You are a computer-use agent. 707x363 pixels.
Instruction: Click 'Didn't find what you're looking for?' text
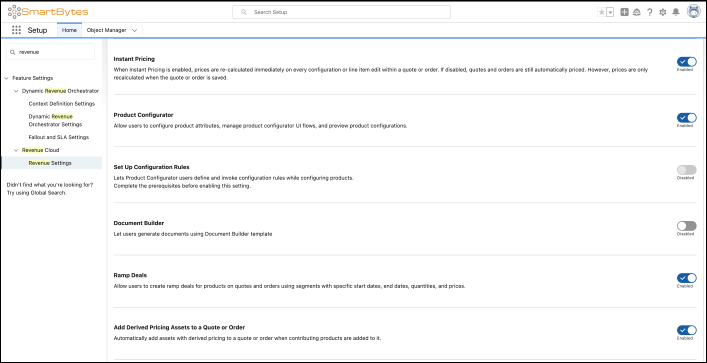[x=50, y=185]
